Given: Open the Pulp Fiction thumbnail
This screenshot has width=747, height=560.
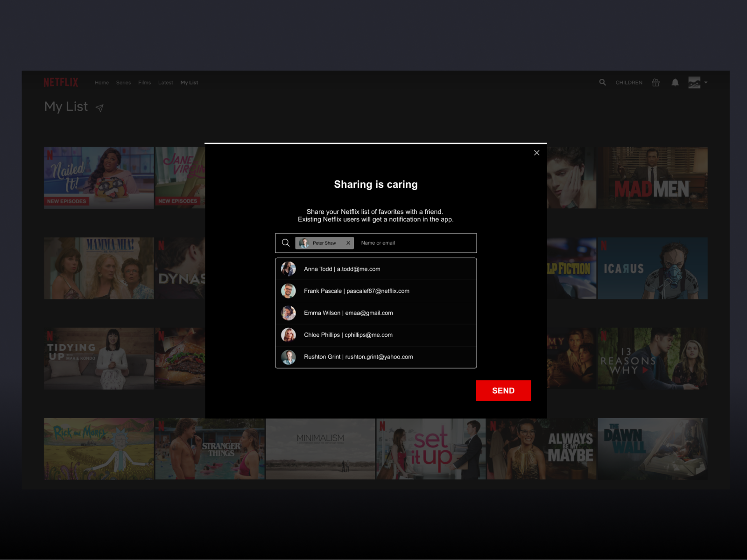Looking at the screenshot, I should [x=571, y=268].
